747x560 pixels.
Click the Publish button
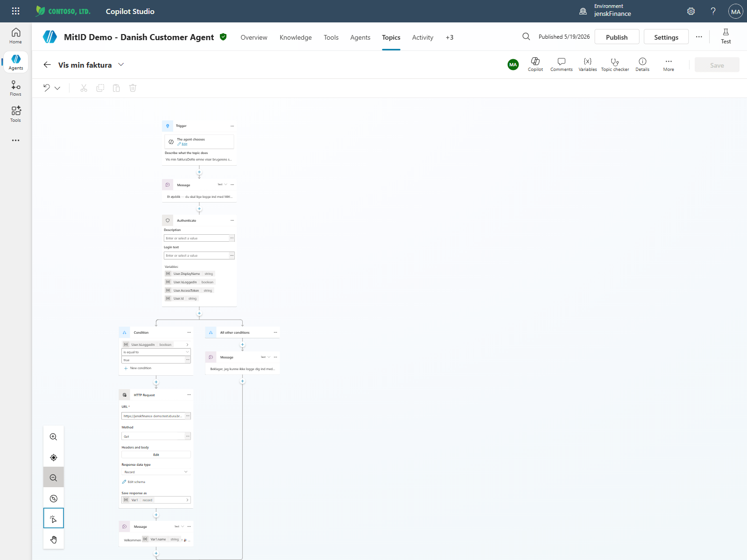[x=617, y=37]
